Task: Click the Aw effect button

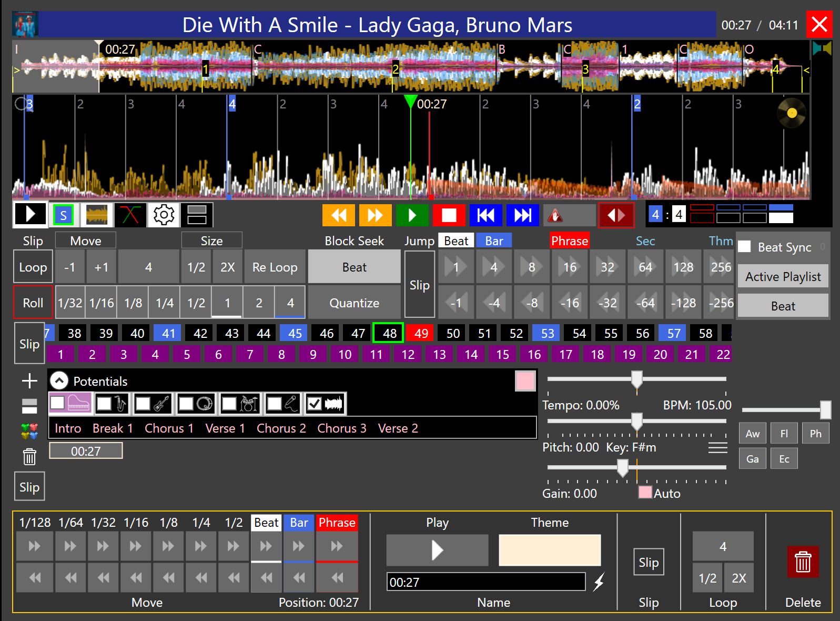Action: 752,434
